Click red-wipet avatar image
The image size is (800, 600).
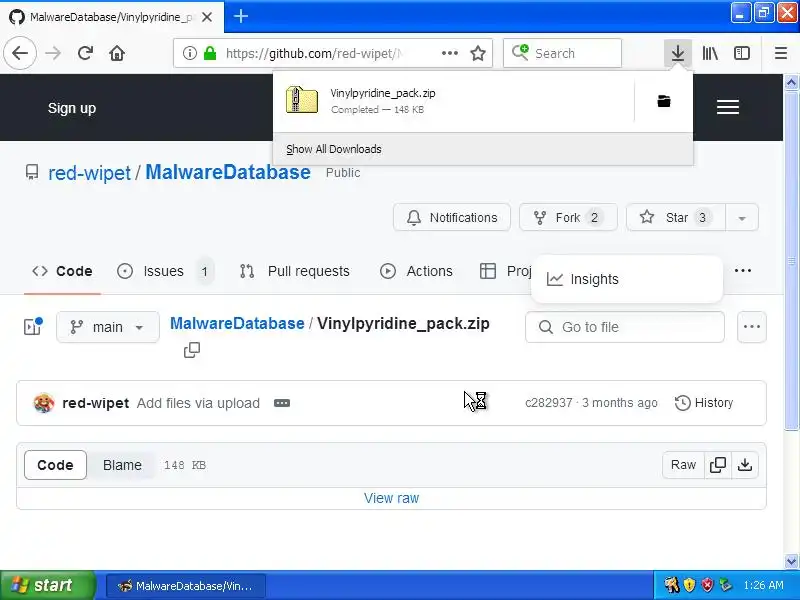[x=44, y=403]
